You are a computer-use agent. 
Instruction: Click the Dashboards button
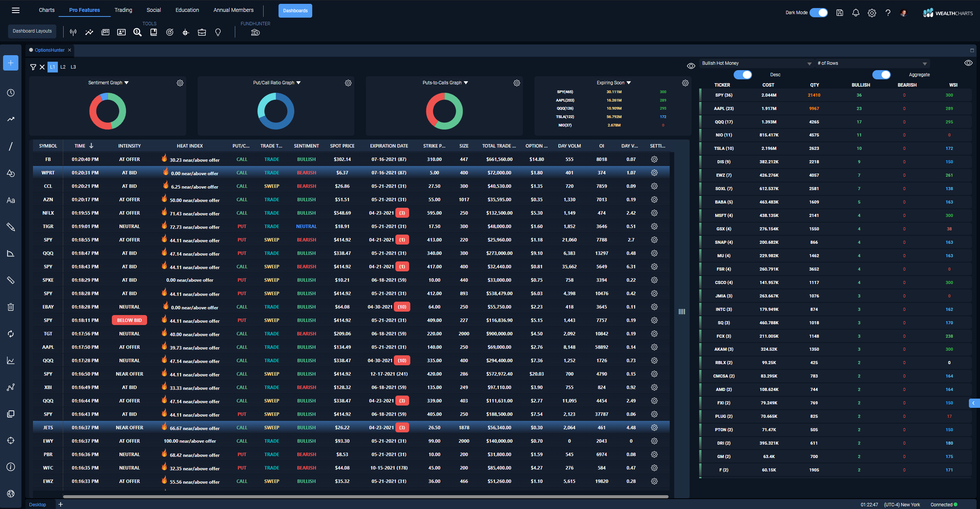[295, 11]
